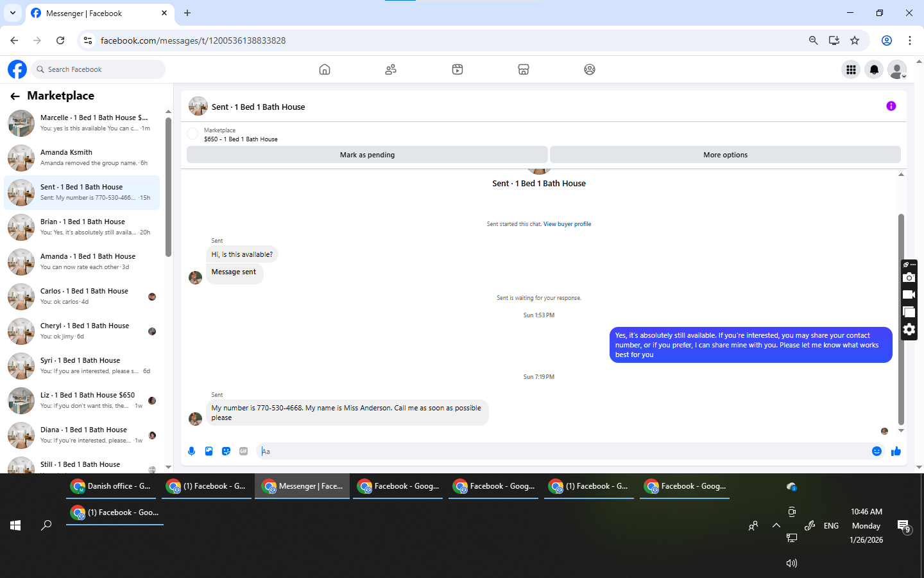The image size is (924, 578).
Task: Select the Messenger | Facebook browser tab
Action: [99, 13]
